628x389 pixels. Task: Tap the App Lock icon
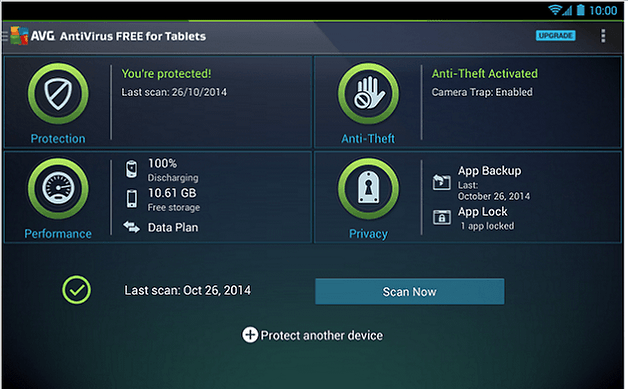click(x=441, y=218)
